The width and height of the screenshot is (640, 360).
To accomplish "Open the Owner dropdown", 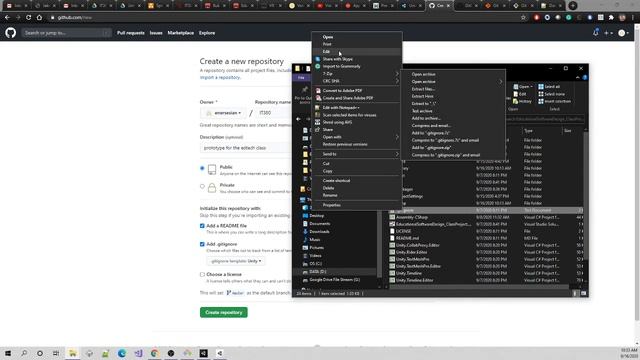I will [223, 113].
